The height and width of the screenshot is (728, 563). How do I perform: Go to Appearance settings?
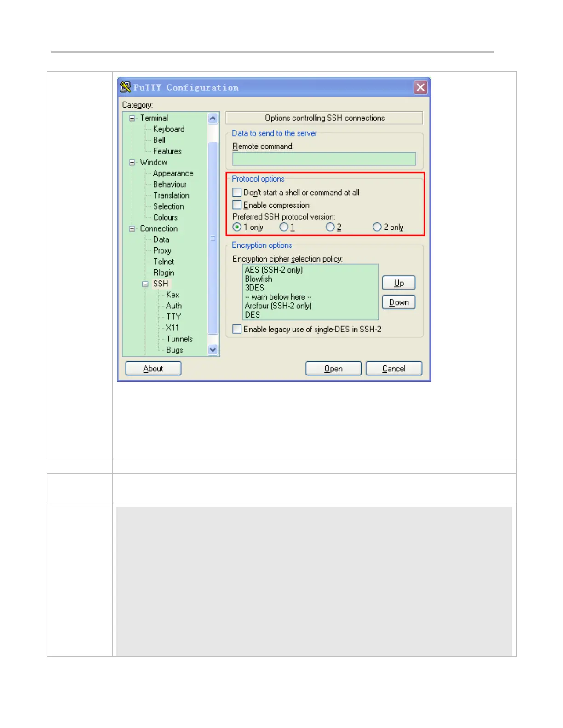tap(173, 173)
